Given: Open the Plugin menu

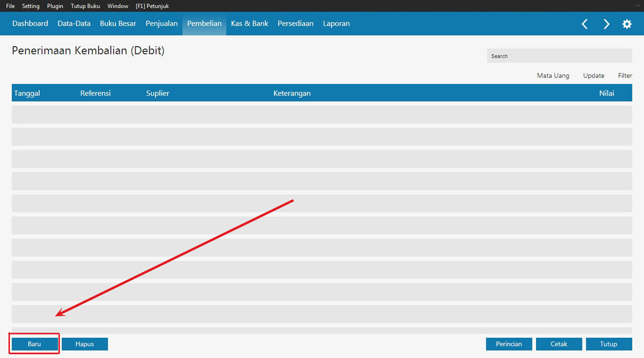Looking at the screenshot, I should point(55,6).
